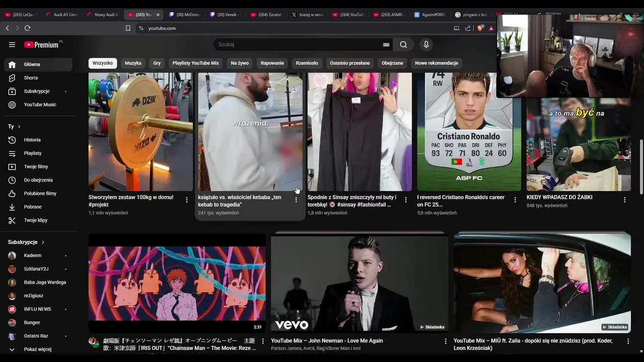The width and height of the screenshot is (644, 362).
Task: Select the Nowe rekomendacje chip
Action: pyautogui.click(x=436, y=63)
